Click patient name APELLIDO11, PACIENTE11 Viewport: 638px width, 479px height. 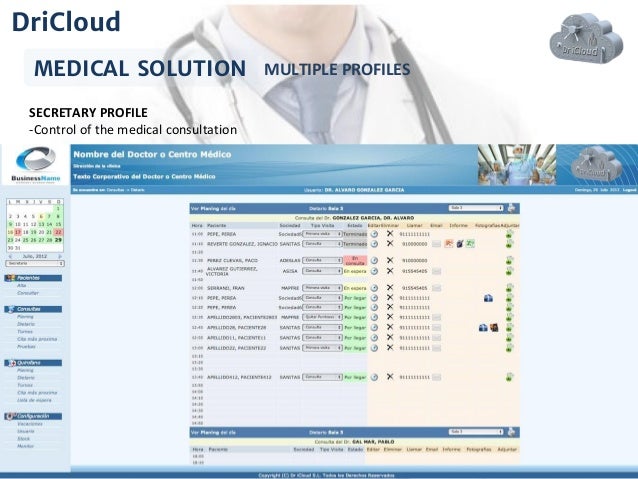(236, 338)
